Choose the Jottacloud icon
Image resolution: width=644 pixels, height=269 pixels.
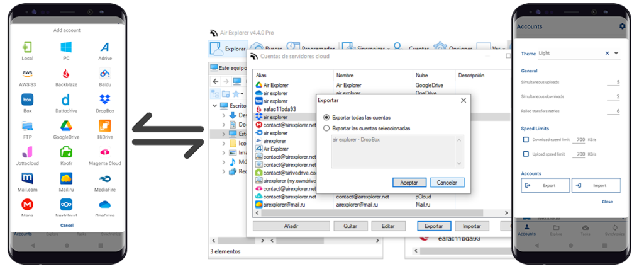(x=27, y=152)
